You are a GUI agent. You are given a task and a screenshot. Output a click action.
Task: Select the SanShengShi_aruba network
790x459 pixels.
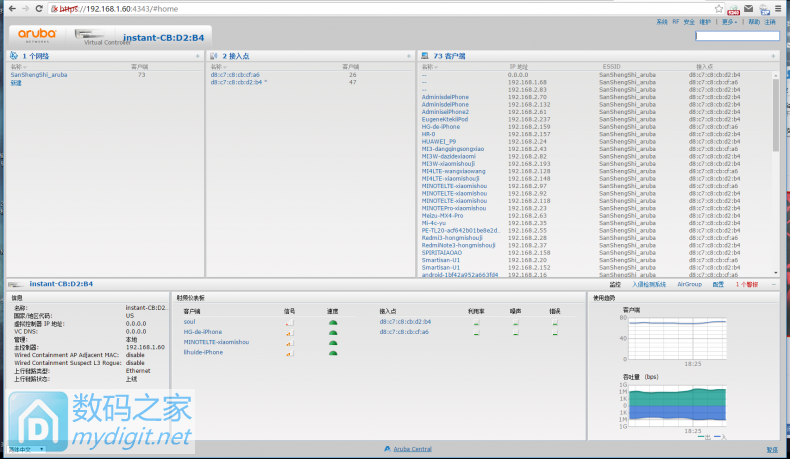coord(39,75)
